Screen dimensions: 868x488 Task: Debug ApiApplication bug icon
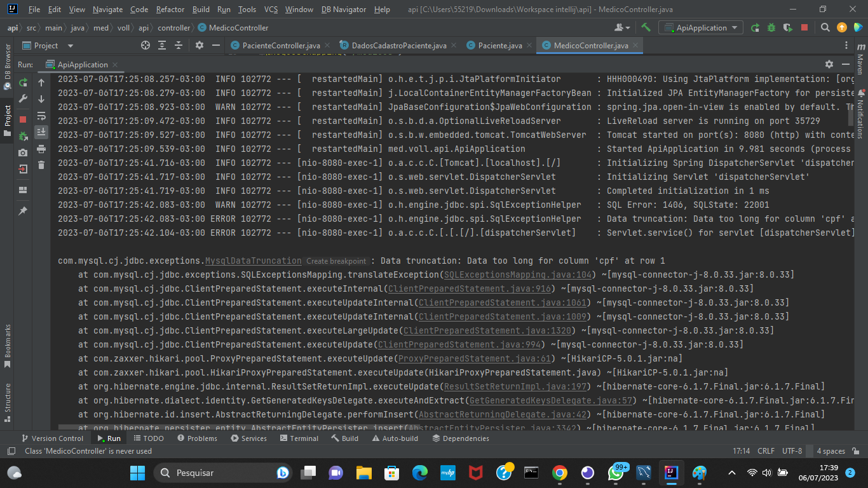pyautogui.click(x=771, y=27)
